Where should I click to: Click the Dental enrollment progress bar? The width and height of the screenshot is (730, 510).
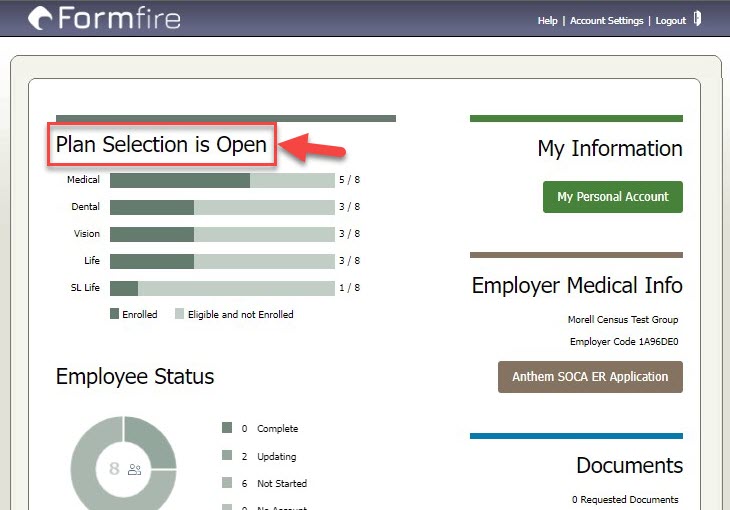[222, 207]
